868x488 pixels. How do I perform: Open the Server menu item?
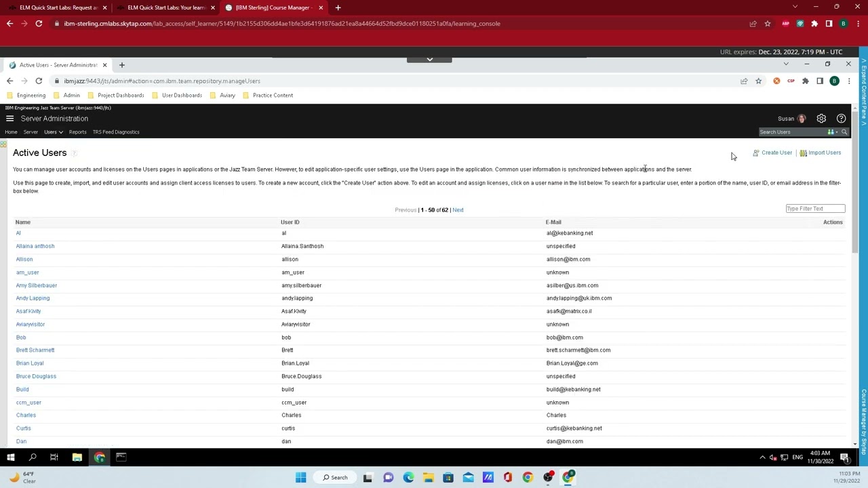point(31,132)
